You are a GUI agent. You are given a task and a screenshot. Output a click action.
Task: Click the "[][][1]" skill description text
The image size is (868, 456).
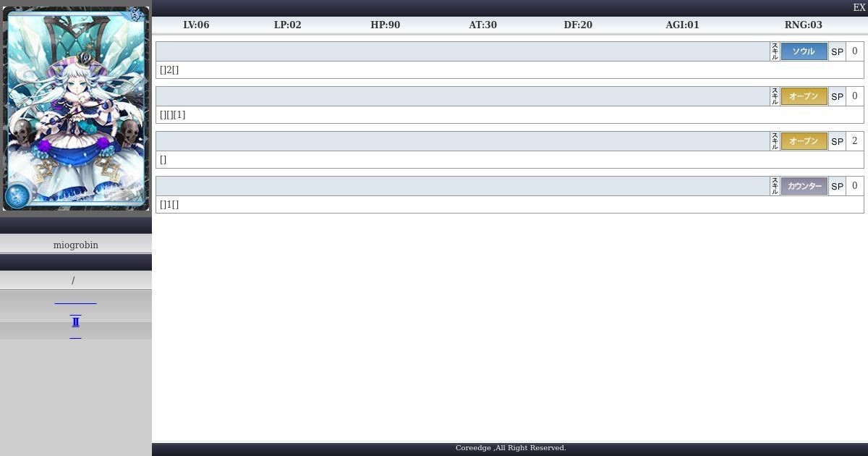(172, 114)
